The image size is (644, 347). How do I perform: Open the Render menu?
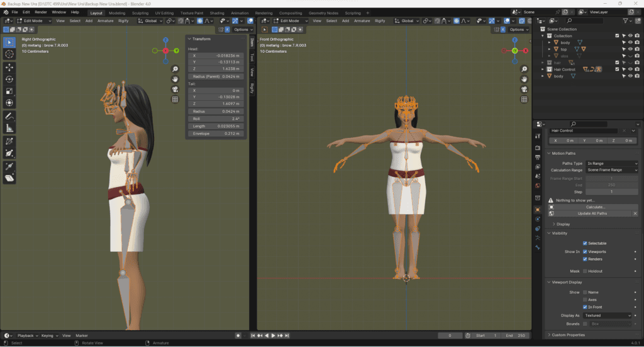[41, 13]
